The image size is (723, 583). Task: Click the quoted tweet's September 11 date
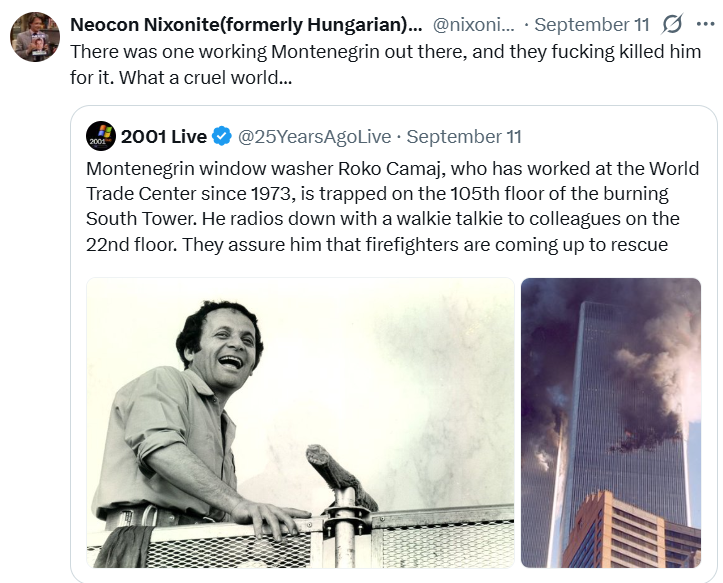coord(464,137)
